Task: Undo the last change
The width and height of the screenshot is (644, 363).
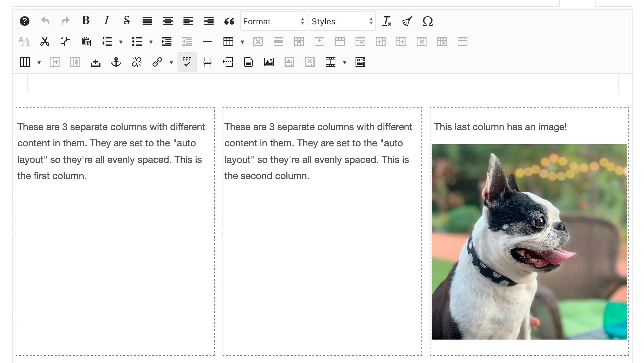Action: pyautogui.click(x=45, y=21)
